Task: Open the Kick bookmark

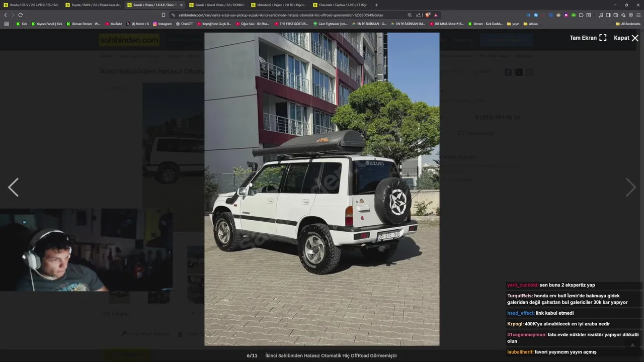Action: [22, 24]
